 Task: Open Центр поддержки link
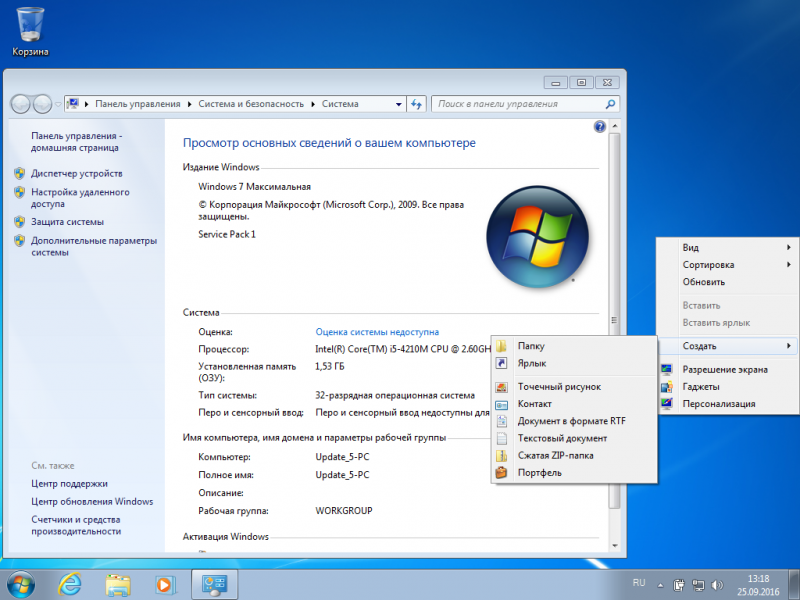point(69,484)
